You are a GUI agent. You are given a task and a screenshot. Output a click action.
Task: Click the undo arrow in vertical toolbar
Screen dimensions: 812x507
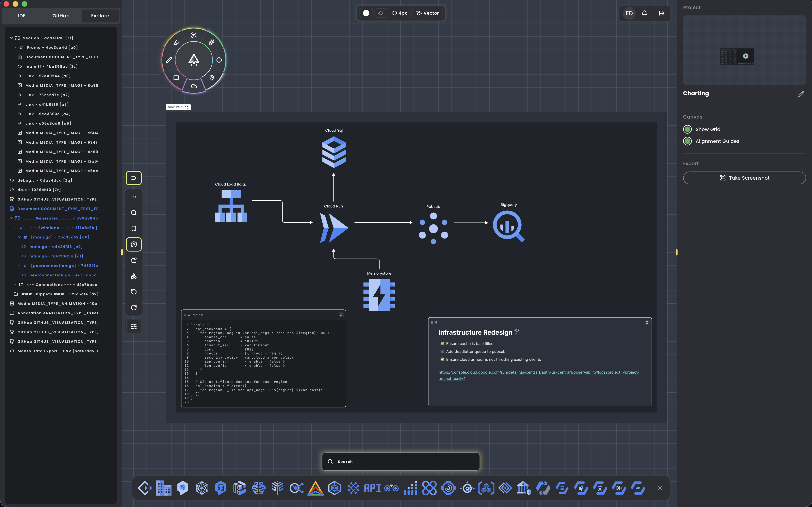click(x=134, y=292)
